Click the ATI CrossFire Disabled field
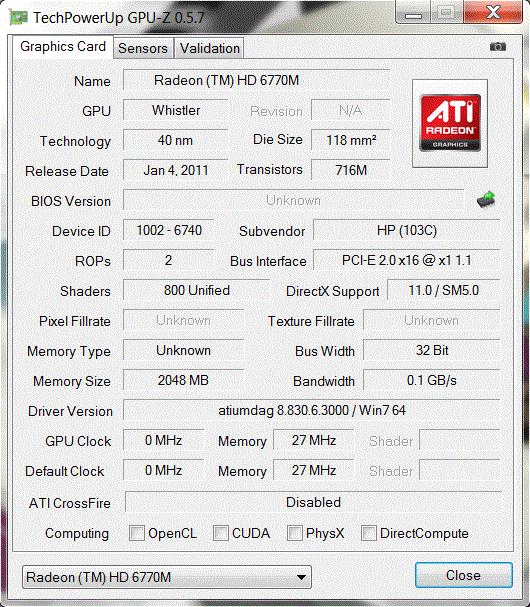This screenshot has height=607, width=530. click(313, 502)
